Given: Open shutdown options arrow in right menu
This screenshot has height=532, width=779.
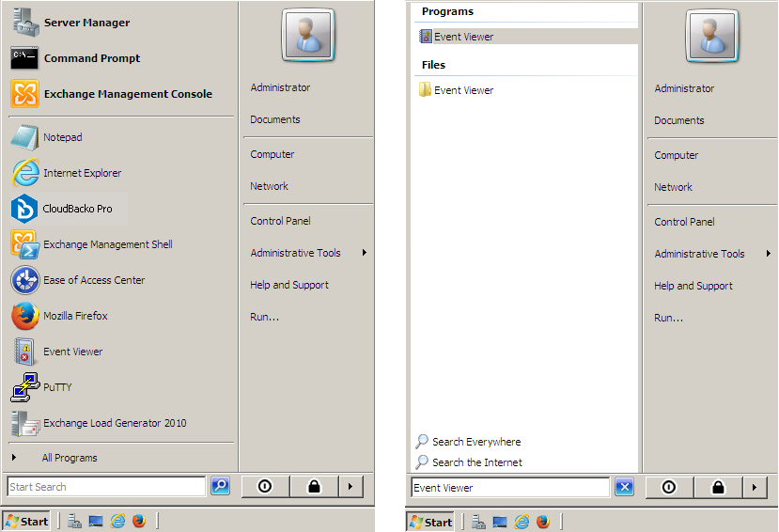Looking at the screenshot, I should pos(755,487).
